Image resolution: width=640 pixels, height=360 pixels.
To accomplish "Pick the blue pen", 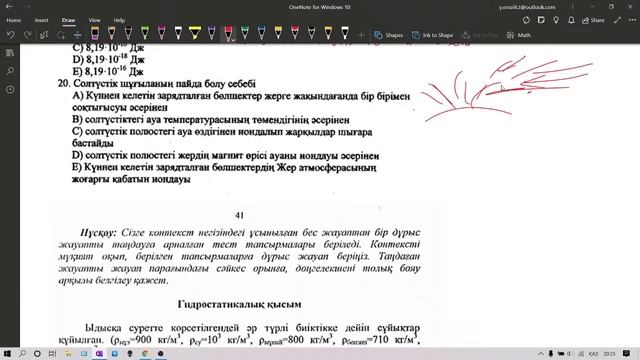I will tap(261, 33).
